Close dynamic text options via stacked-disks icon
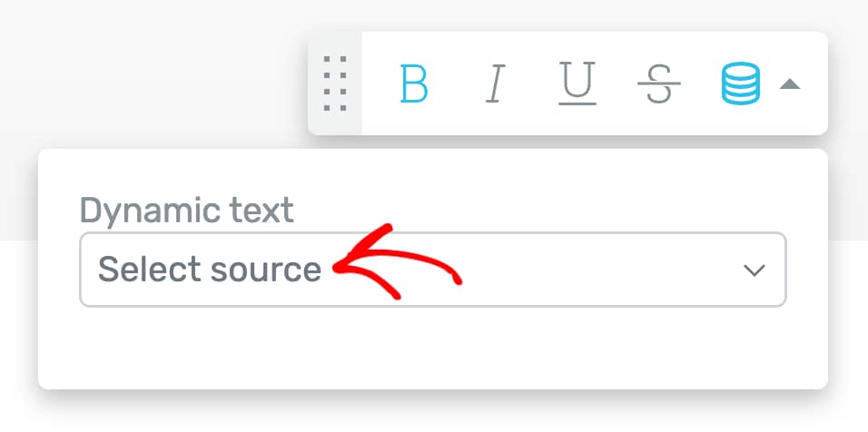This screenshot has height=432, width=868. coord(741,83)
